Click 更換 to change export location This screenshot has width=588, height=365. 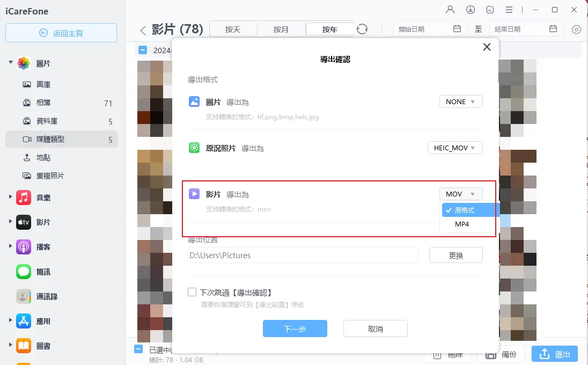tap(455, 255)
